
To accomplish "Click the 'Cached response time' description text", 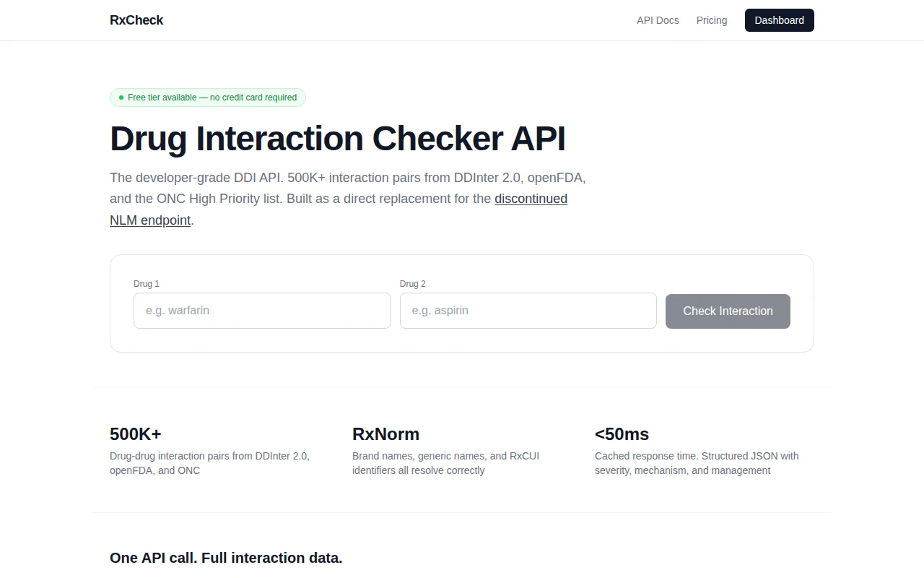I will click(x=697, y=463).
